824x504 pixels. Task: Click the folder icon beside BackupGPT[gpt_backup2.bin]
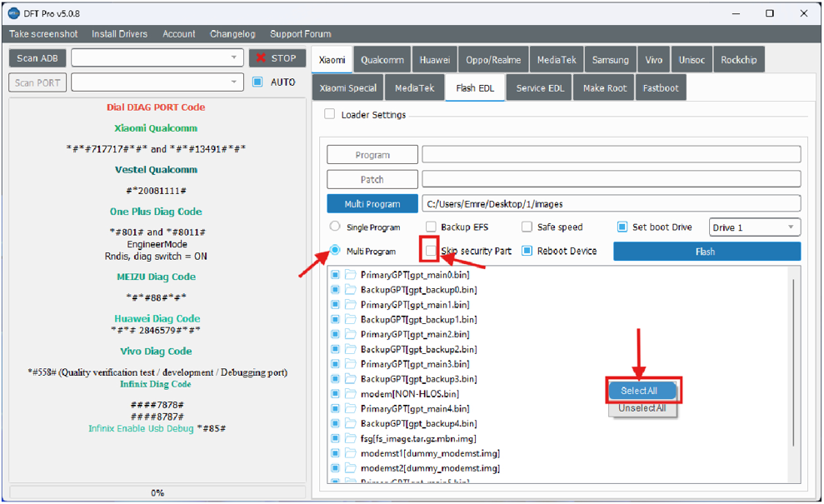[351, 349]
